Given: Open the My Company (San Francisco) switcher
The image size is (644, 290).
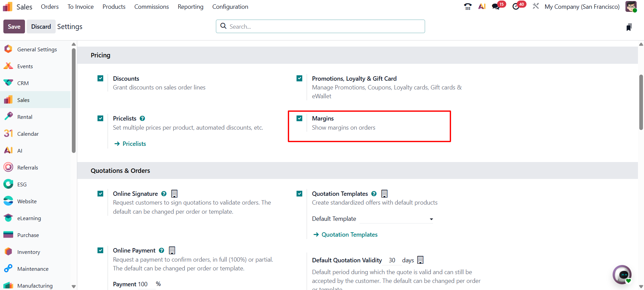Looking at the screenshot, I should point(582,7).
